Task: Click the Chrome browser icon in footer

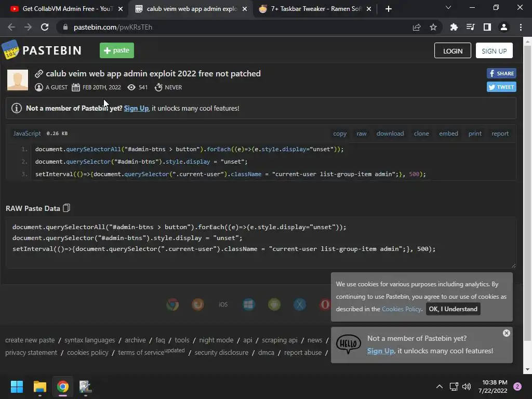Action: click(172, 304)
